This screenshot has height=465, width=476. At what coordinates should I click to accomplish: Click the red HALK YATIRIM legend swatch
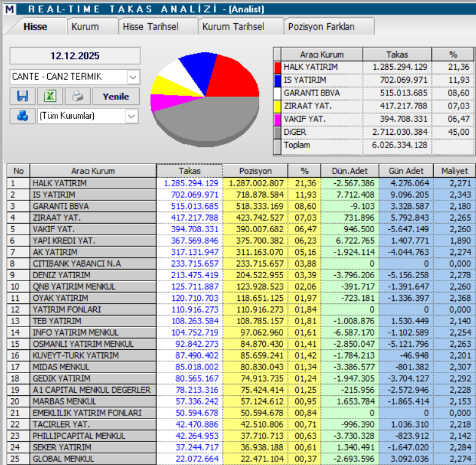click(x=278, y=67)
